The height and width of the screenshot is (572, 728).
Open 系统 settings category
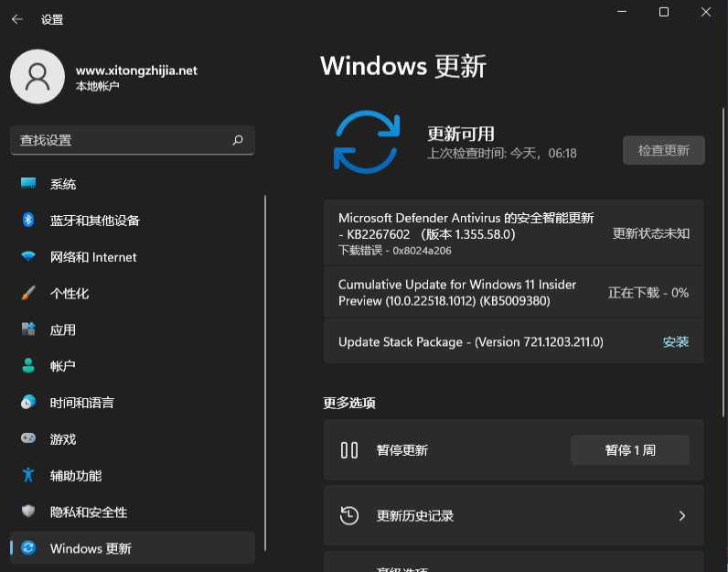point(133,184)
